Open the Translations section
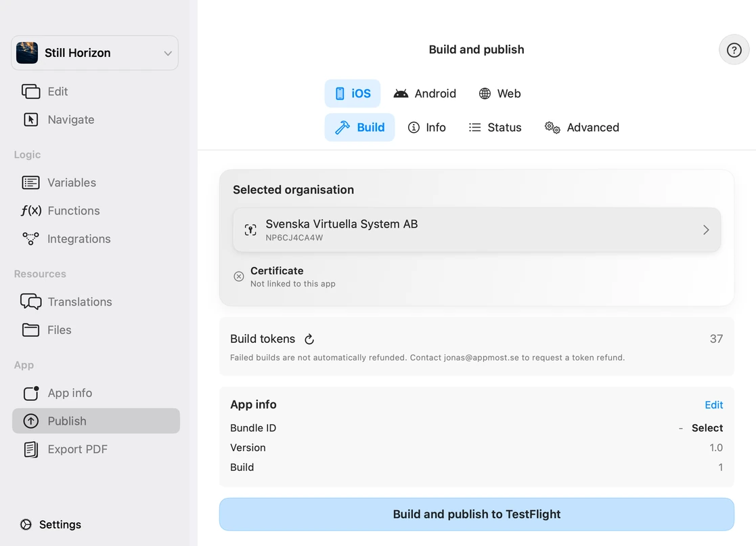This screenshot has height=546, width=756. tap(96, 301)
